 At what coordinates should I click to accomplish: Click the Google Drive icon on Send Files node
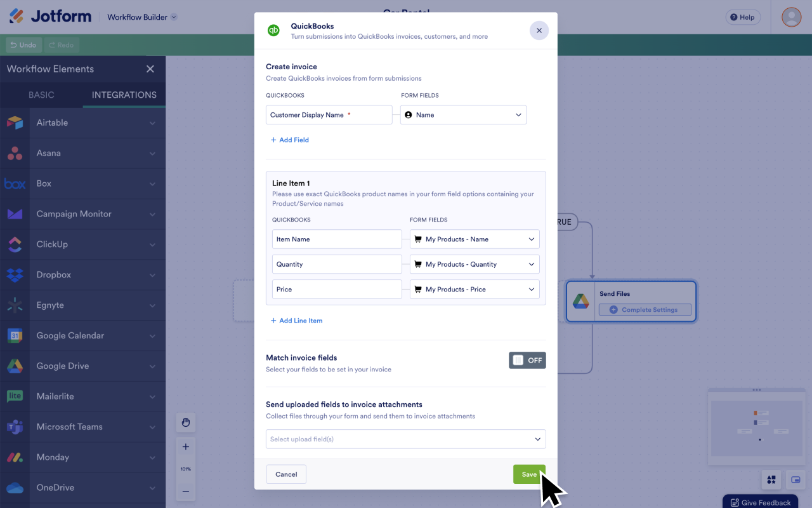(x=581, y=302)
